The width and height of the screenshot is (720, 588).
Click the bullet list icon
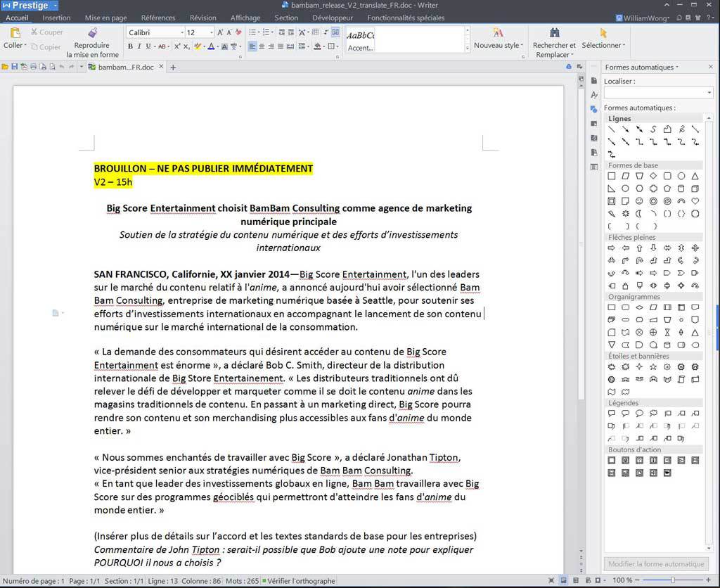pyautogui.click(x=252, y=32)
